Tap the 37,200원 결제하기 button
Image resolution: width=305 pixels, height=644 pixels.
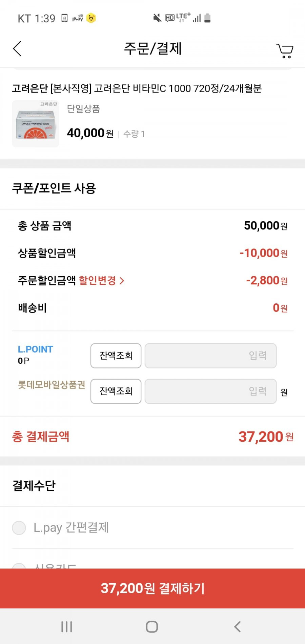coord(152,588)
